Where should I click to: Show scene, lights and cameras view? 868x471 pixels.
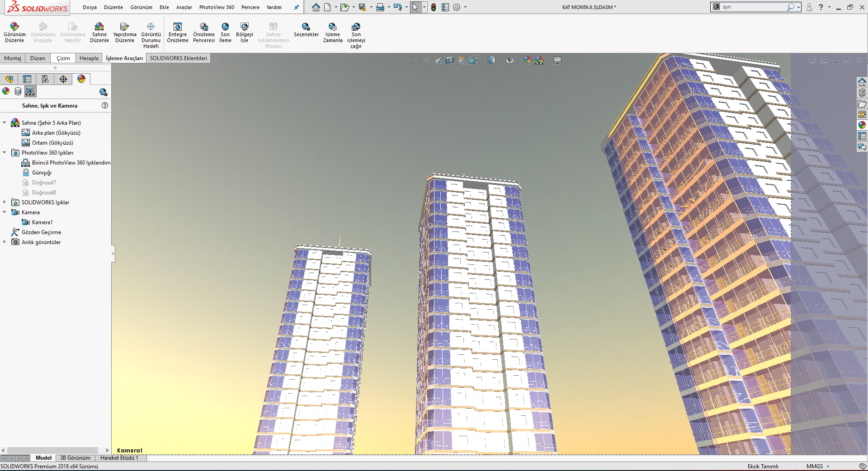point(30,91)
